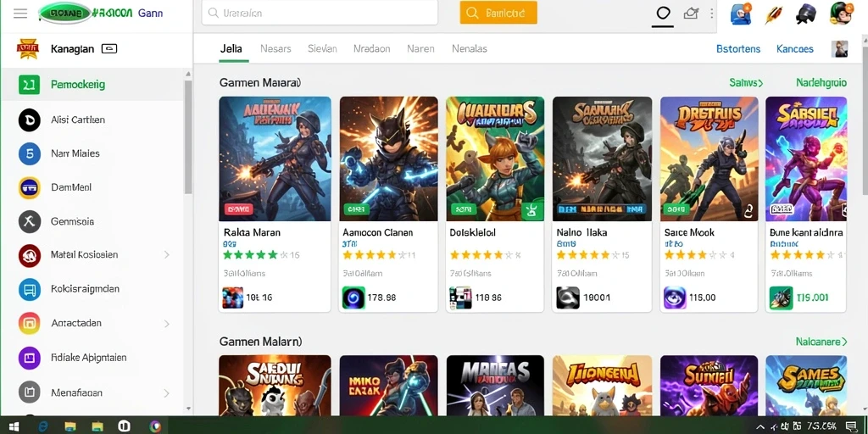Expand the Matal Kosiosien chevron
The image size is (868, 434).
[x=167, y=255]
